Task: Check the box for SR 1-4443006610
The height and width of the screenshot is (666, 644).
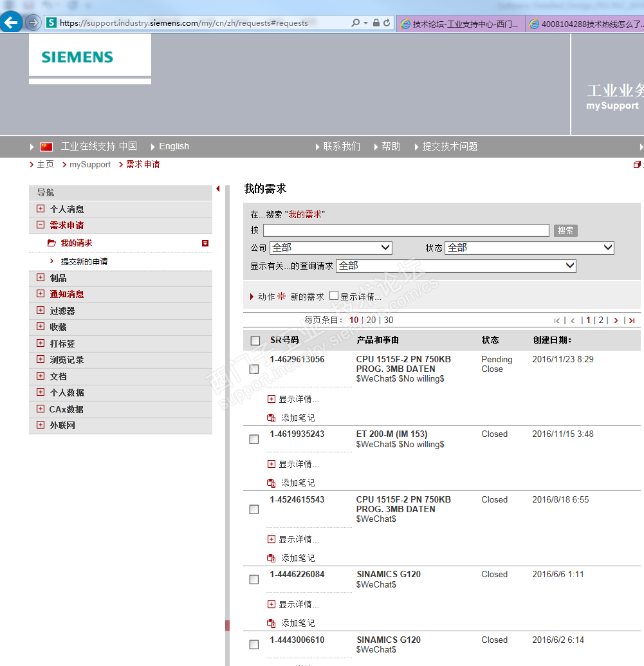Action: pyautogui.click(x=254, y=644)
